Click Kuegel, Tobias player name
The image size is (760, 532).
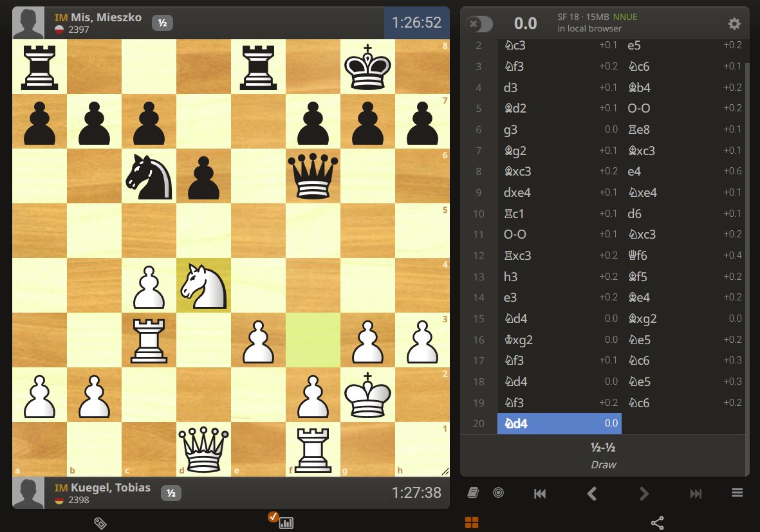tap(111, 488)
